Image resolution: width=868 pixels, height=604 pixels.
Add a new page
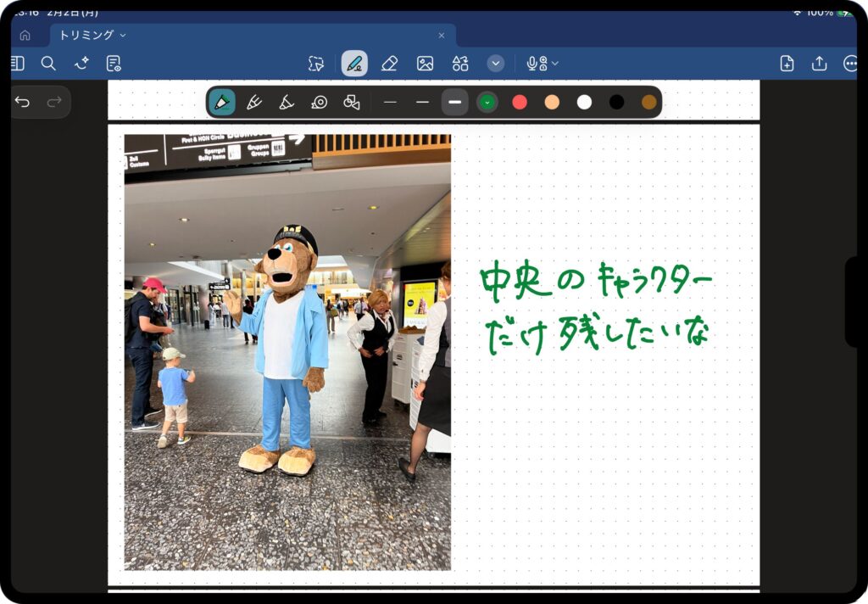(x=787, y=64)
